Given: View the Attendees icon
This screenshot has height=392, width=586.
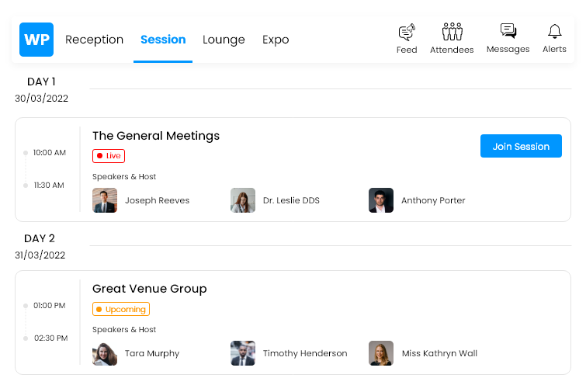Looking at the screenshot, I should pyautogui.click(x=452, y=32).
